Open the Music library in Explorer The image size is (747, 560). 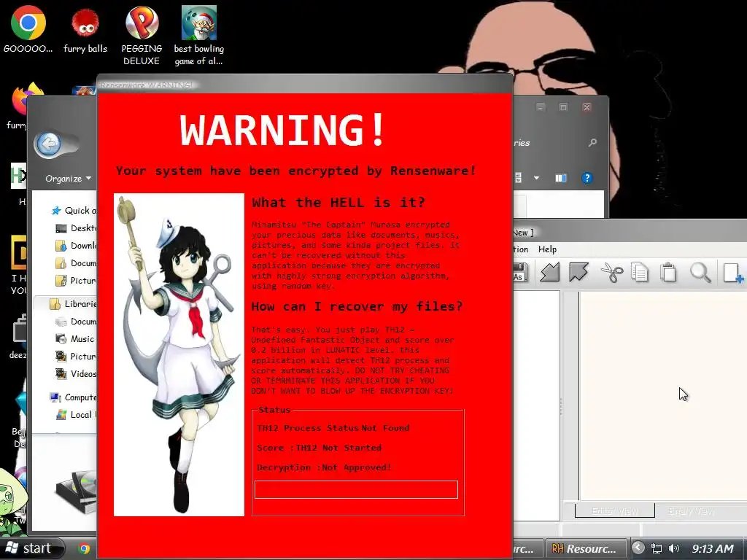coord(75,339)
